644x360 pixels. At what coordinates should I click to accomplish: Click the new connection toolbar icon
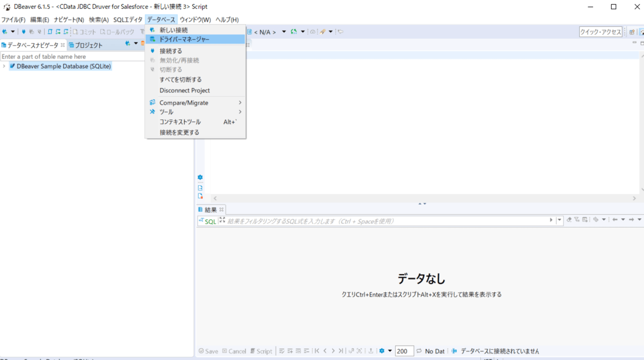(5, 32)
